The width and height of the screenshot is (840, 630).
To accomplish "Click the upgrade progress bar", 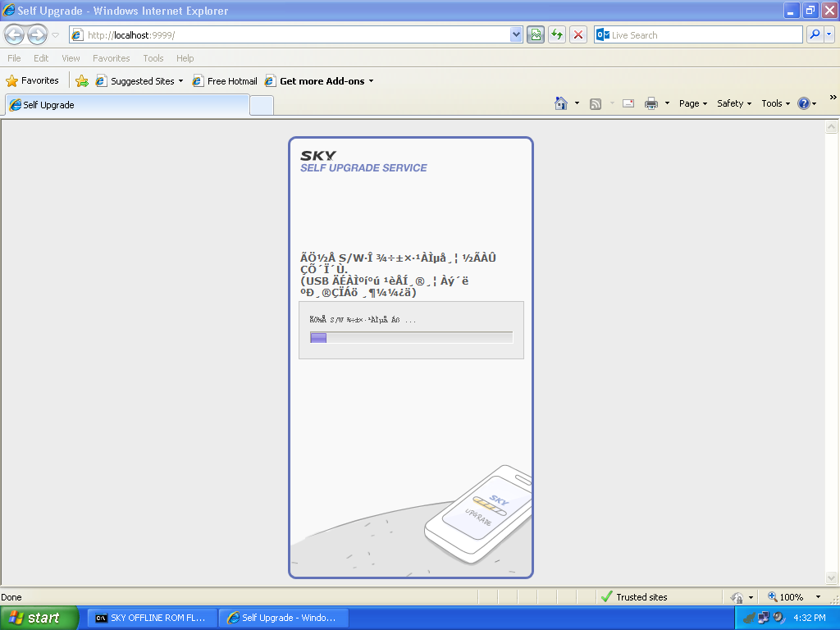I will pos(412,337).
